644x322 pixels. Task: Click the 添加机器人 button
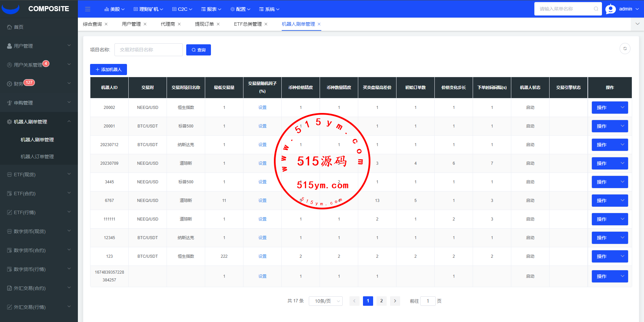coord(108,69)
